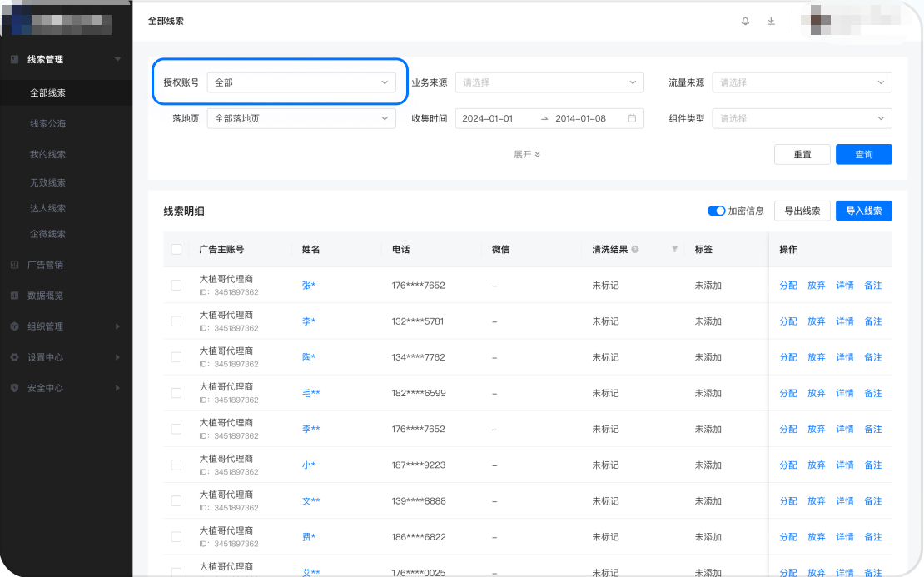This screenshot has width=924, height=577.
Task: Collapse 线索管理 using its chevron
Action: (118, 59)
